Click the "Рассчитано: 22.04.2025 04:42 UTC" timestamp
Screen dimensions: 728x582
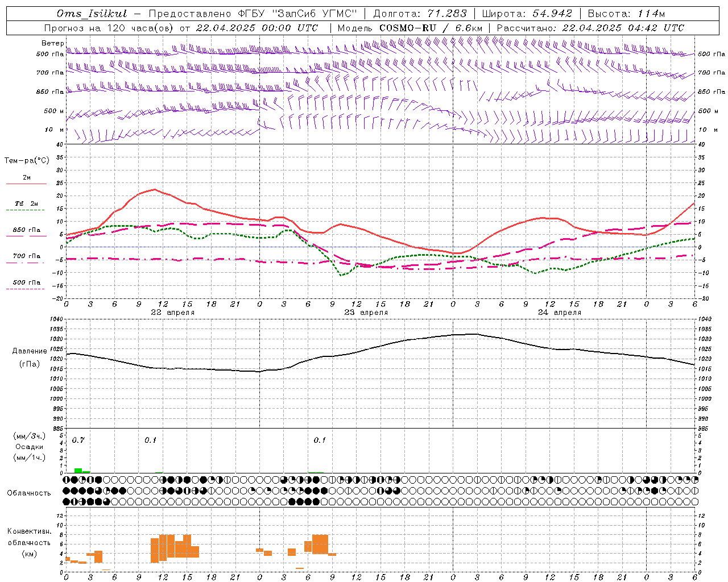point(590,28)
